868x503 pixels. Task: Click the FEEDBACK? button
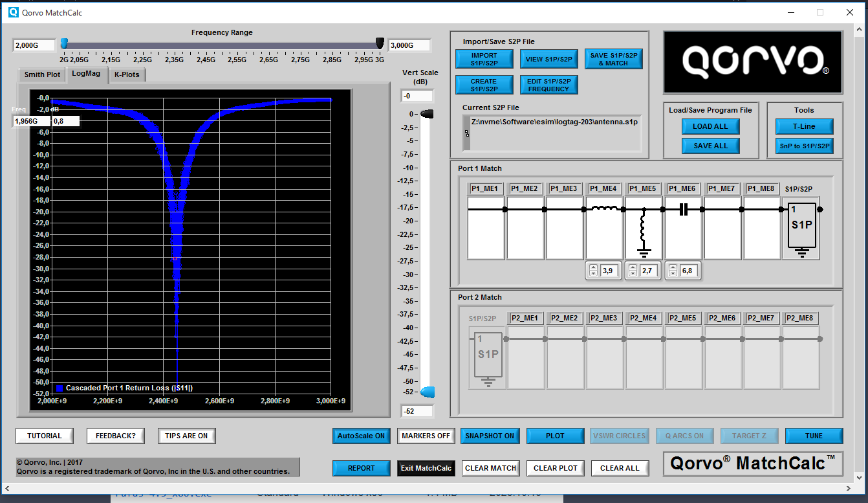click(116, 436)
